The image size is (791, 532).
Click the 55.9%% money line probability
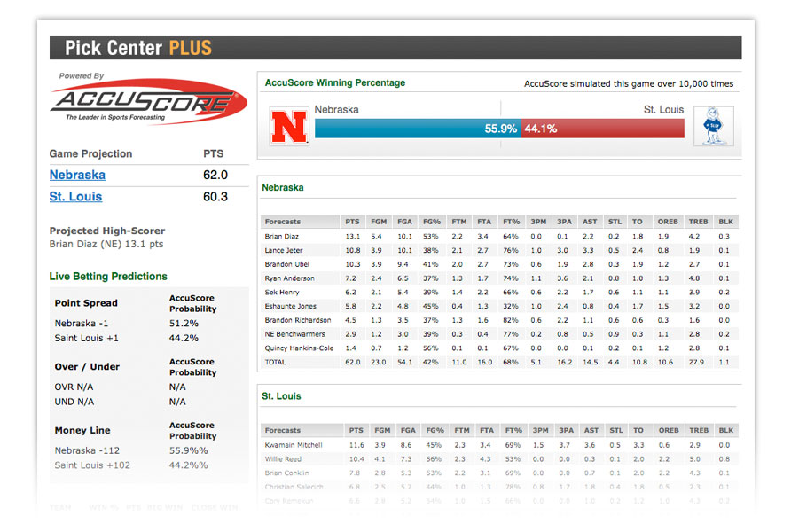pyautogui.click(x=188, y=450)
